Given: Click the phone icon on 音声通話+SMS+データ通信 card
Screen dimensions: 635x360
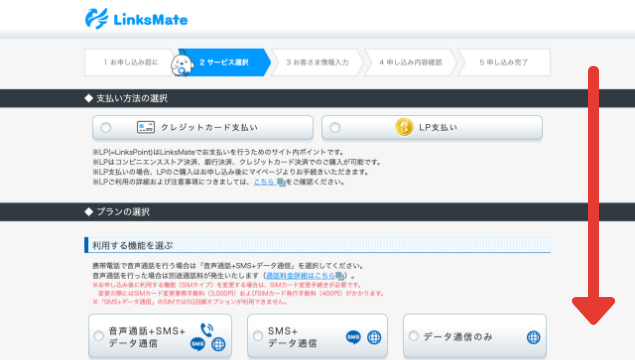Looking at the screenshot, I should [207, 330].
